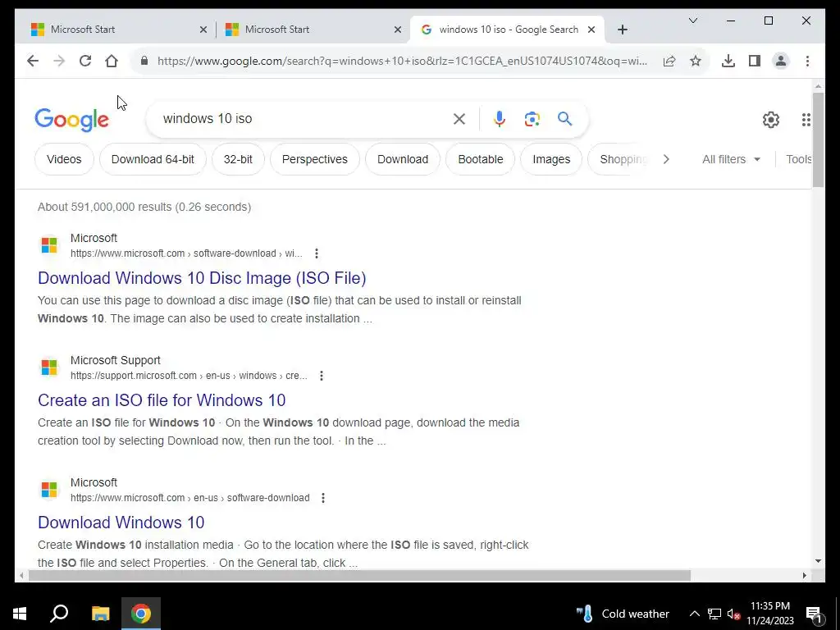Viewport: 840px width, 630px height.
Task: Reload the current page
Action: 85,61
